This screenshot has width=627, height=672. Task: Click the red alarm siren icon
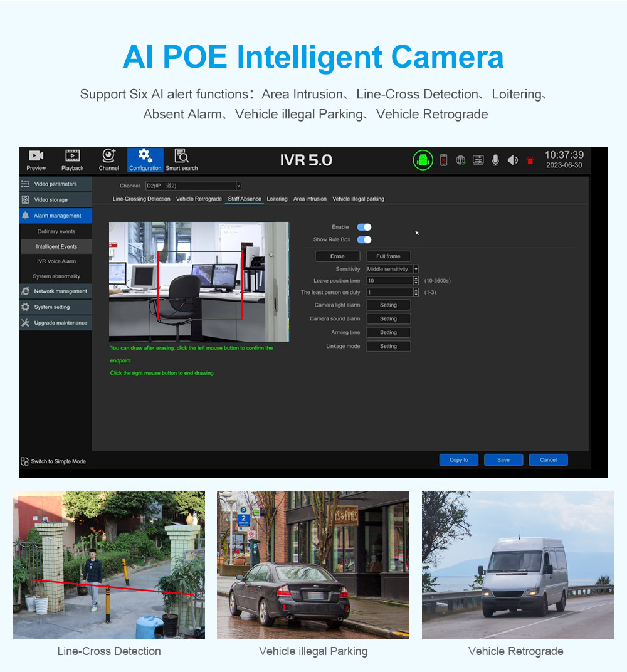530,161
